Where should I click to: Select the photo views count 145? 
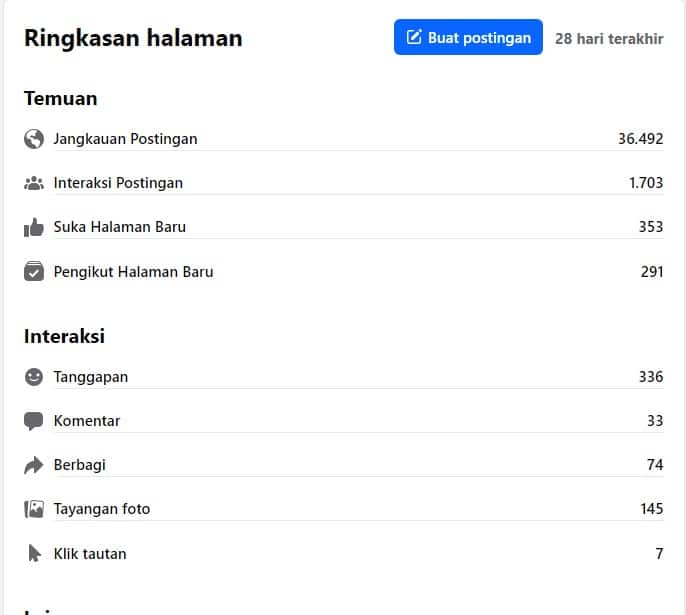pos(652,509)
